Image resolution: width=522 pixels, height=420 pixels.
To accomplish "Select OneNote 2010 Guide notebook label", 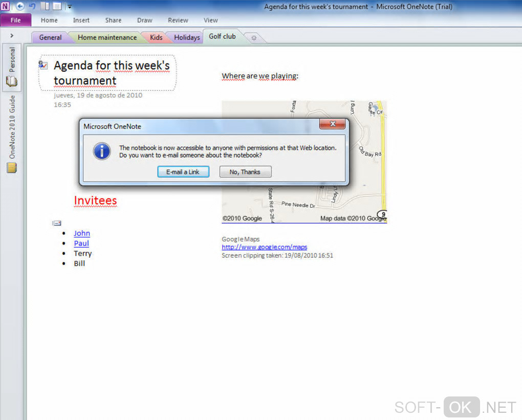I will (x=12, y=127).
